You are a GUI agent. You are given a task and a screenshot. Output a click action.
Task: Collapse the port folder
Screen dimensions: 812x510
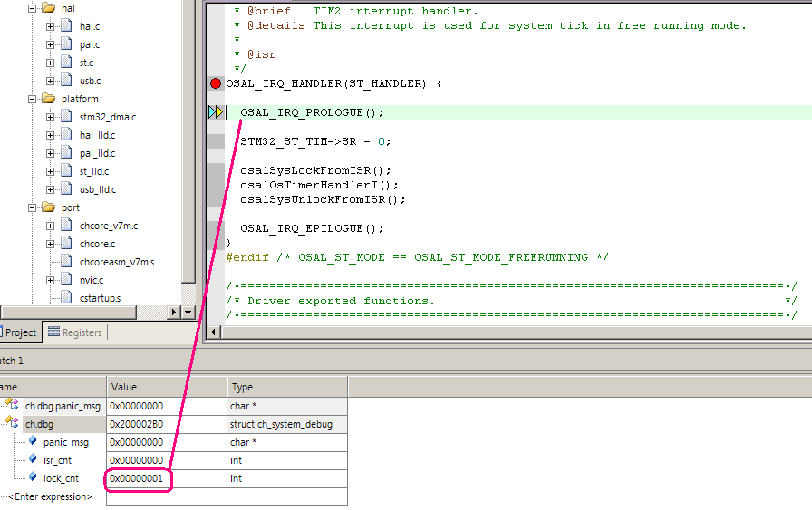click(32, 207)
